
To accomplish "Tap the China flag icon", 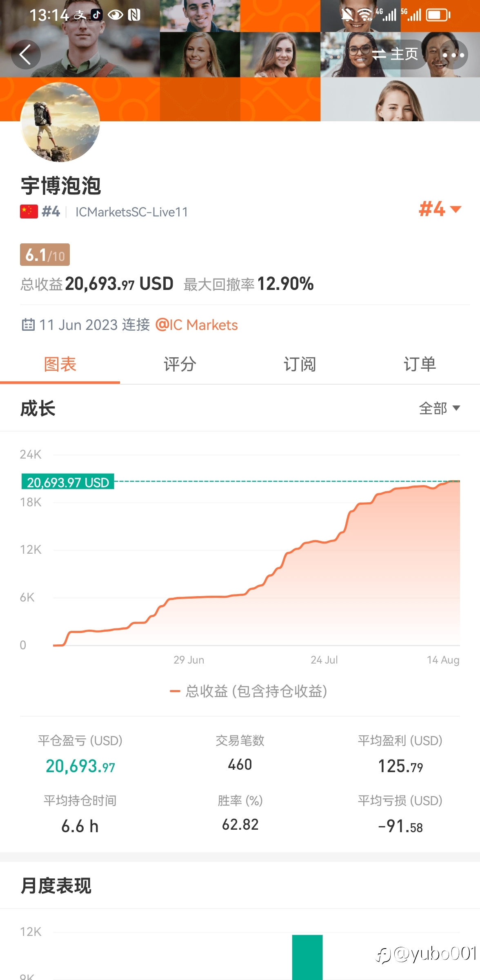I will pos(29,212).
